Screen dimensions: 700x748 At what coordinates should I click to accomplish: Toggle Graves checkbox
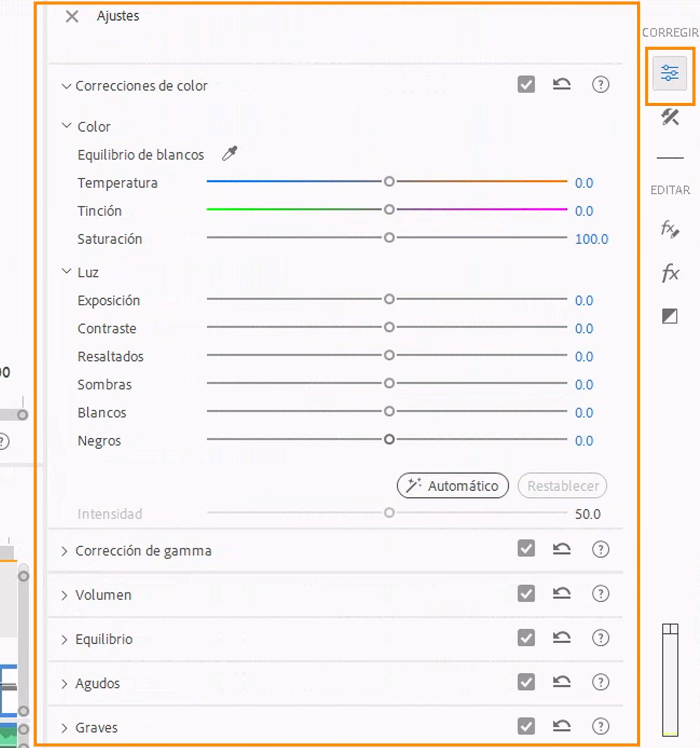coord(526,725)
